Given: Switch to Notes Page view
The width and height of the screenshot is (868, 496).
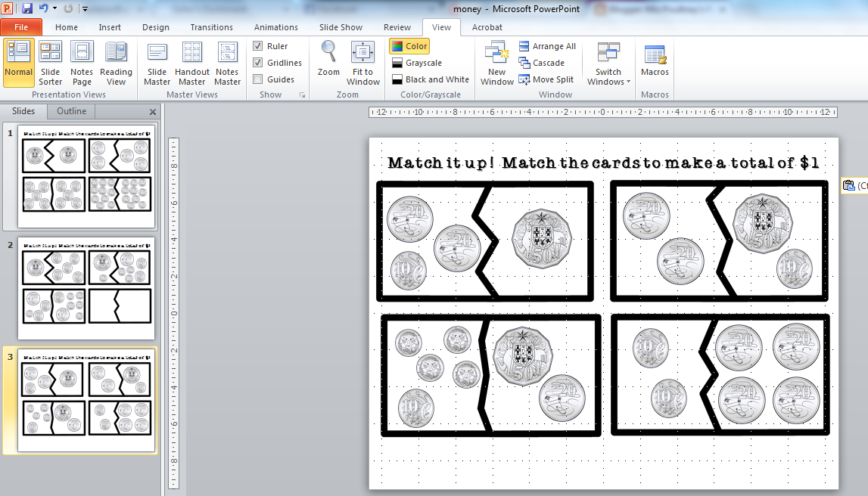Looking at the screenshot, I should [82, 63].
